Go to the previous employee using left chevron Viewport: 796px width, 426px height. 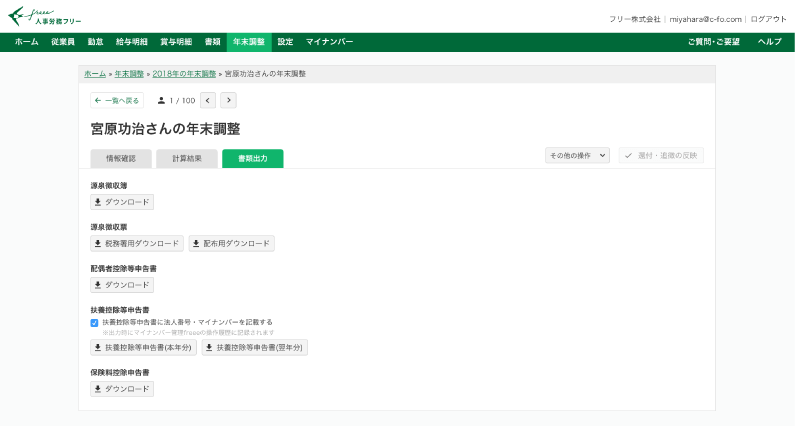pyautogui.click(x=208, y=100)
